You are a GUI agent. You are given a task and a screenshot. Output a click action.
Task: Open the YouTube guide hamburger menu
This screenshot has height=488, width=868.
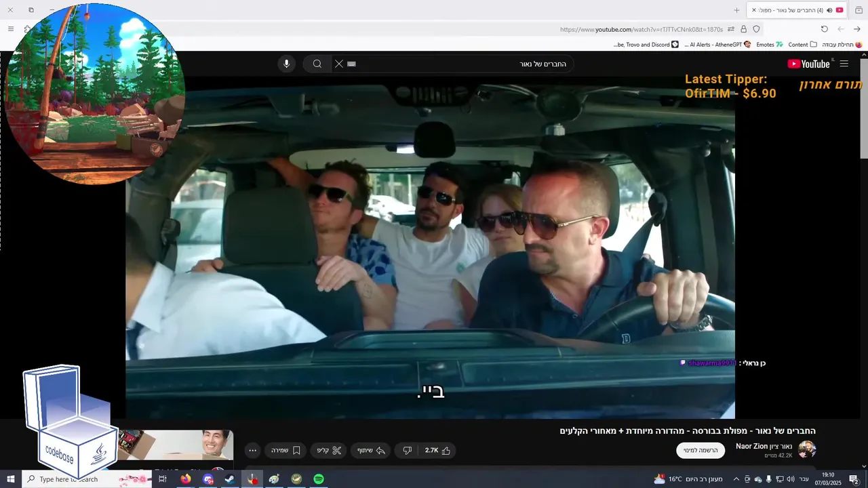(844, 64)
